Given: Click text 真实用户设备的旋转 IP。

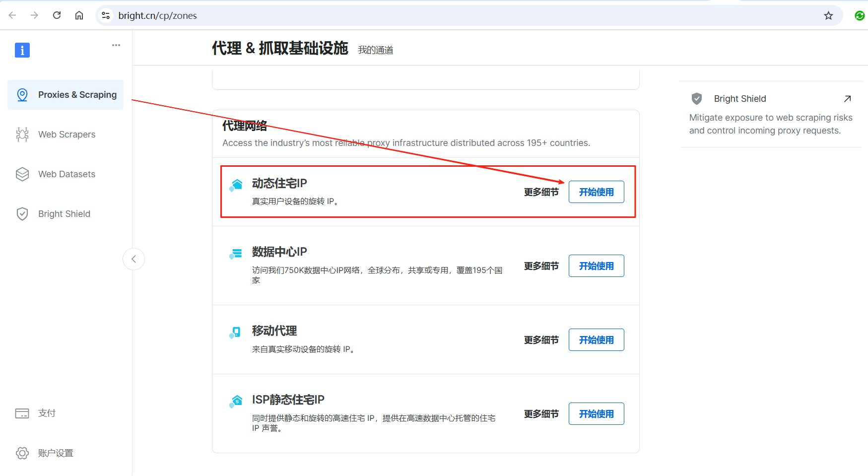Looking at the screenshot, I should 295,202.
